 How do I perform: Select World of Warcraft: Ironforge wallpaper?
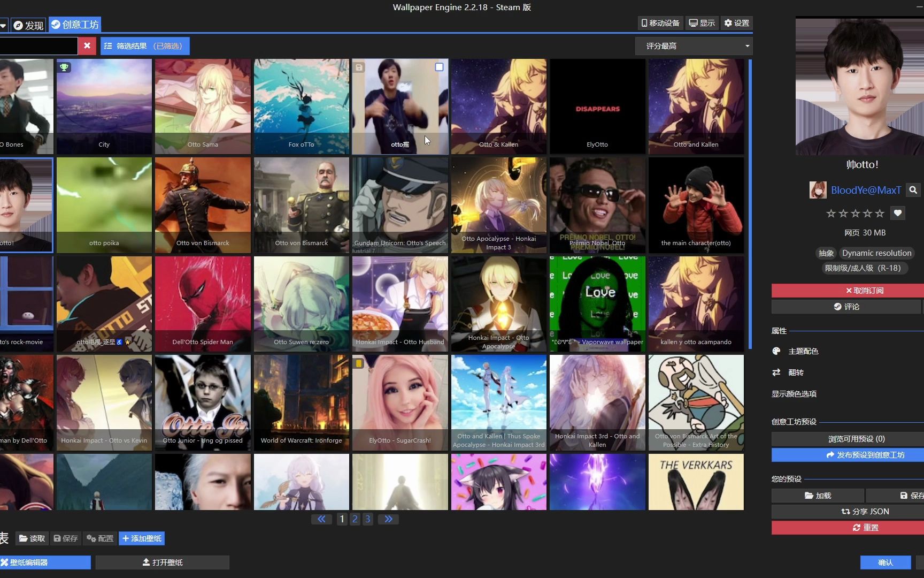coord(301,402)
